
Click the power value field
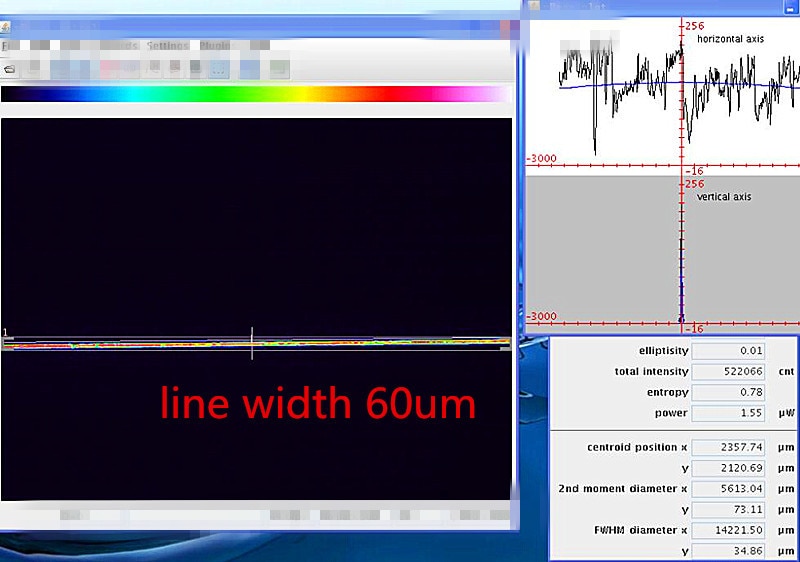[x=728, y=413]
